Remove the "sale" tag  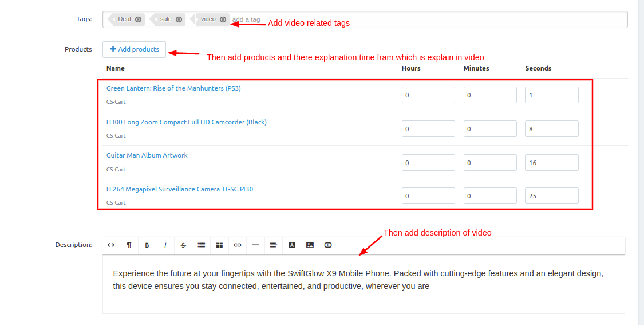pos(179,19)
